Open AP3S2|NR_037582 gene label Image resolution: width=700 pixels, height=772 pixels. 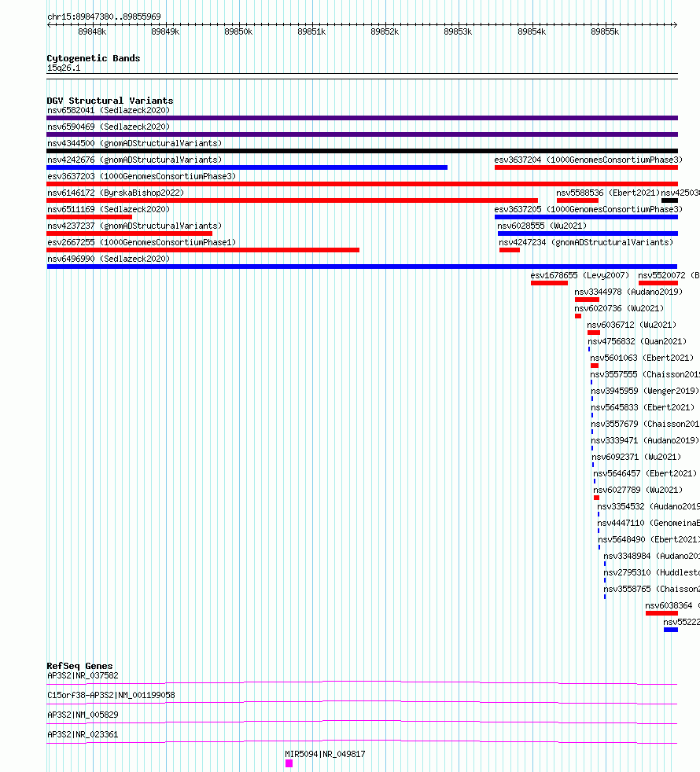tap(83, 675)
